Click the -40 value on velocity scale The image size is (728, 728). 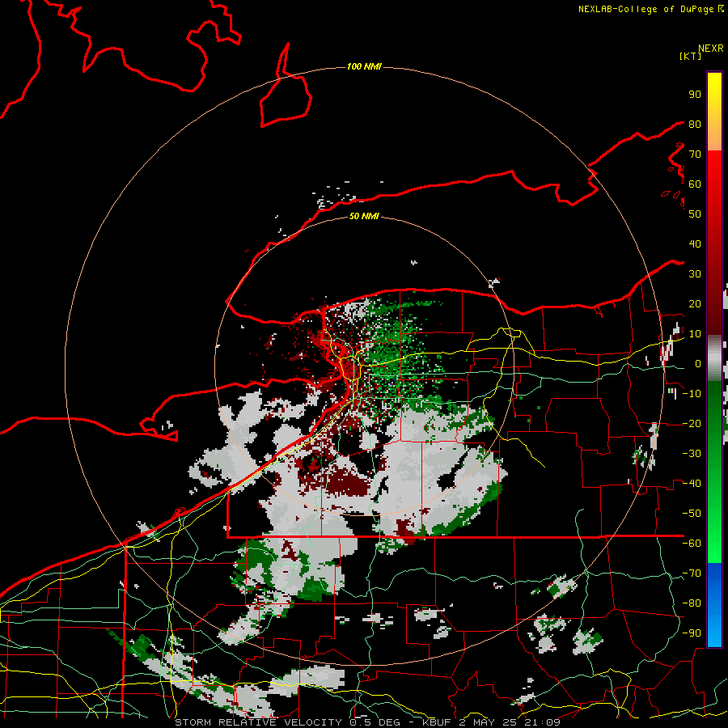tap(692, 484)
